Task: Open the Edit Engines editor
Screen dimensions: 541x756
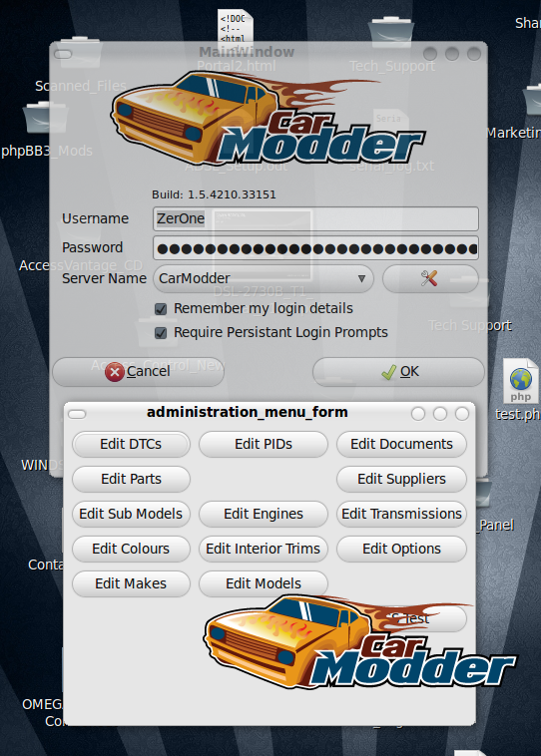Action: [264, 514]
